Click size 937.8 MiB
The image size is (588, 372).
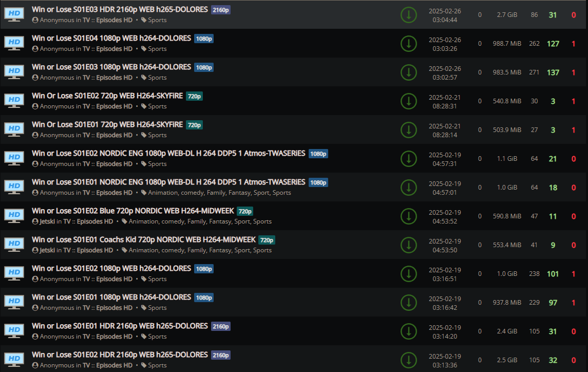(x=507, y=303)
